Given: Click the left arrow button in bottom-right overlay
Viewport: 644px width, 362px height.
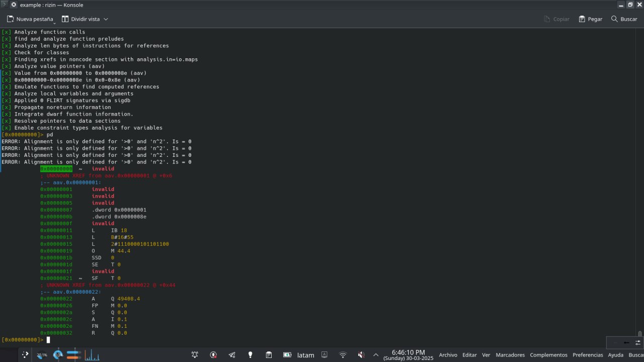Looking at the screenshot, I should (x=626, y=342).
